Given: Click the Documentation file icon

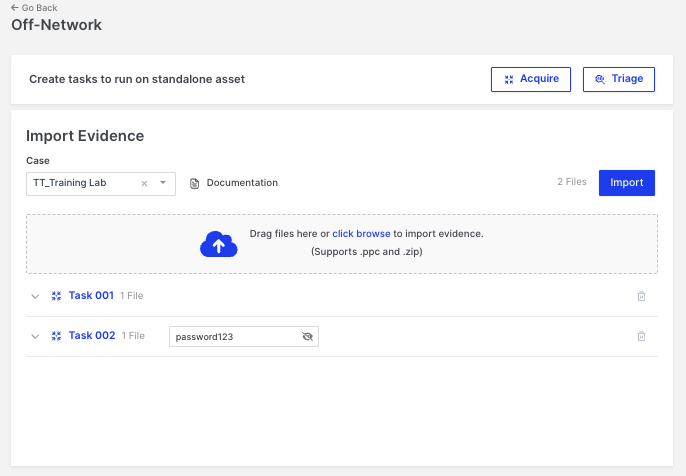Looking at the screenshot, I should point(195,183).
